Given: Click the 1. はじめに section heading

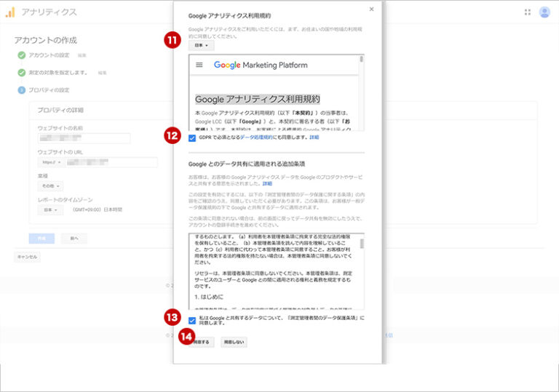Looking at the screenshot, I should [209, 297].
